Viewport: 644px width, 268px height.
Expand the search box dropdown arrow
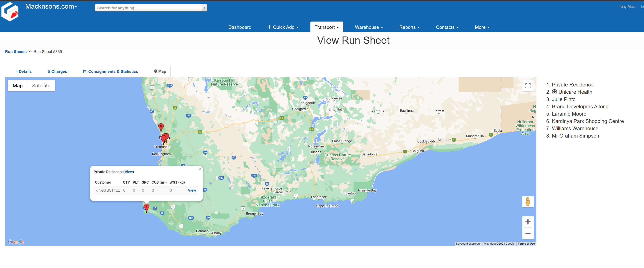(x=204, y=8)
